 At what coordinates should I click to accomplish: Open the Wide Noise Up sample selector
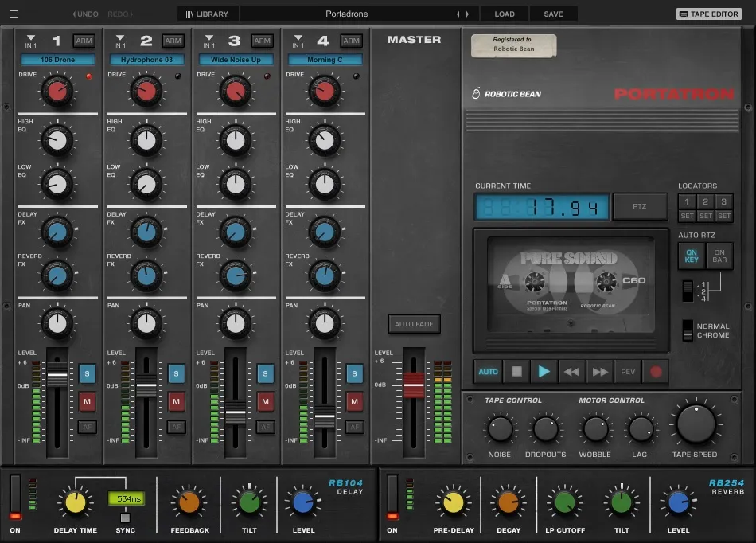coord(236,60)
